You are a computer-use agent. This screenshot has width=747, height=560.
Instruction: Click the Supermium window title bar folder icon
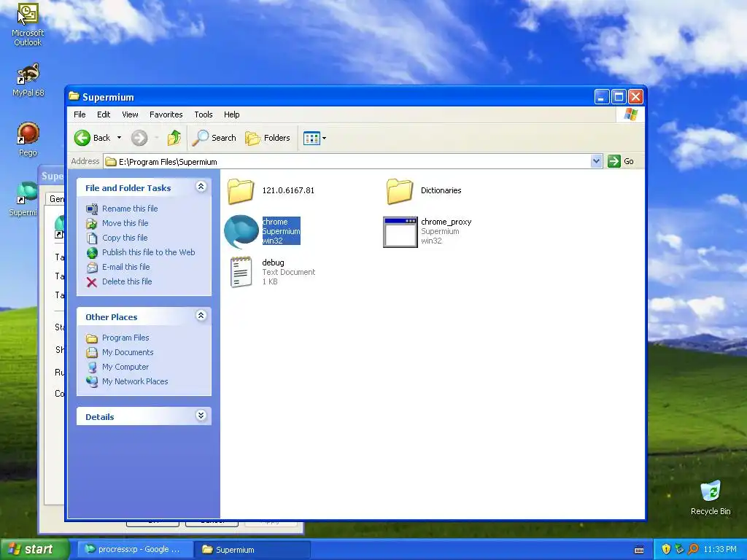click(74, 96)
